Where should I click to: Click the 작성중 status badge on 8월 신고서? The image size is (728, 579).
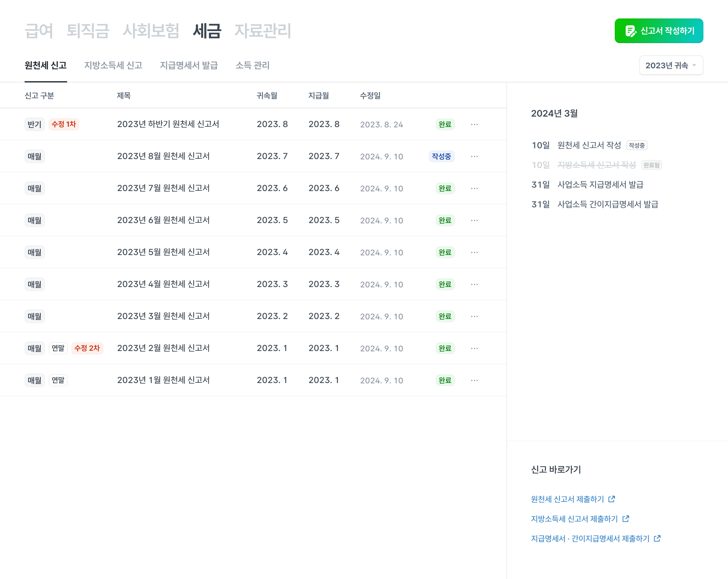coord(441,157)
